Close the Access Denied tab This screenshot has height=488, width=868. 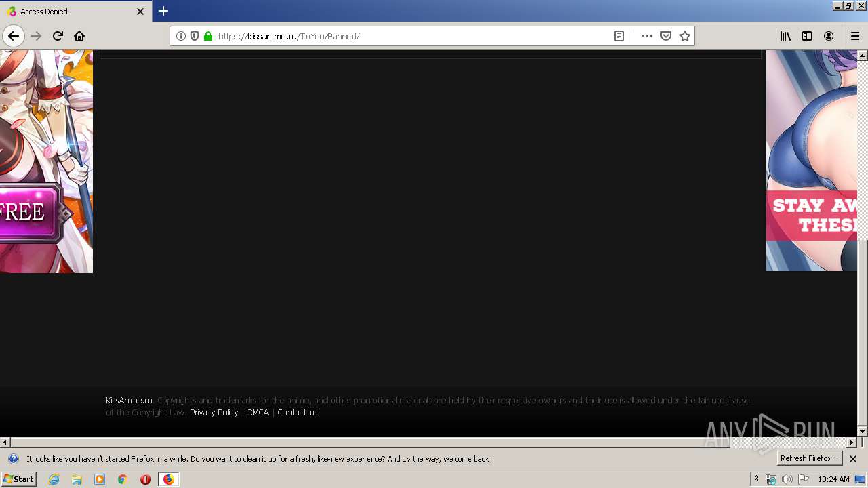140,12
